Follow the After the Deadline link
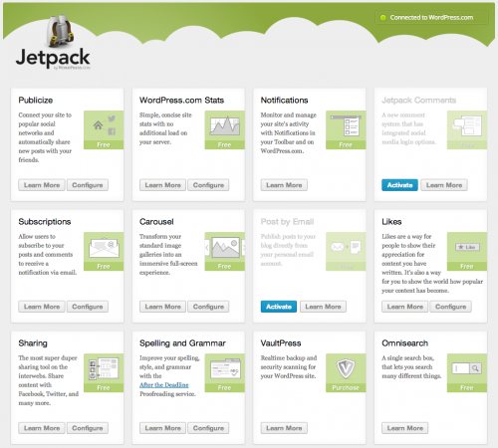498x448 pixels. click(164, 385)
